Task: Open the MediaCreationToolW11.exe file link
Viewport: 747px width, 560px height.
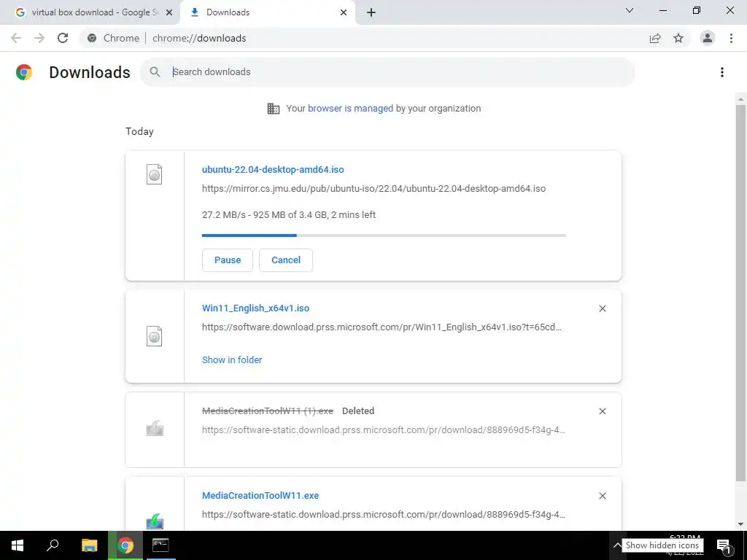Action: pos(260,496)
